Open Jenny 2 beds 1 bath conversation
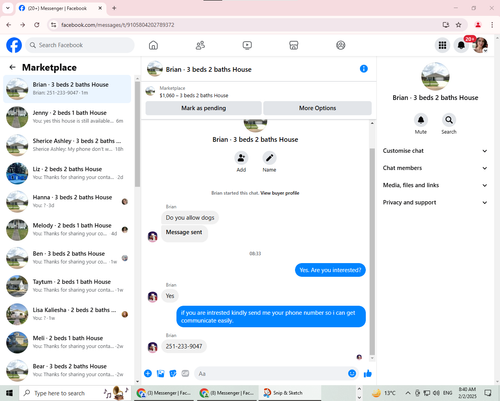This screenshot has width=500, height=401. [67, 117]
